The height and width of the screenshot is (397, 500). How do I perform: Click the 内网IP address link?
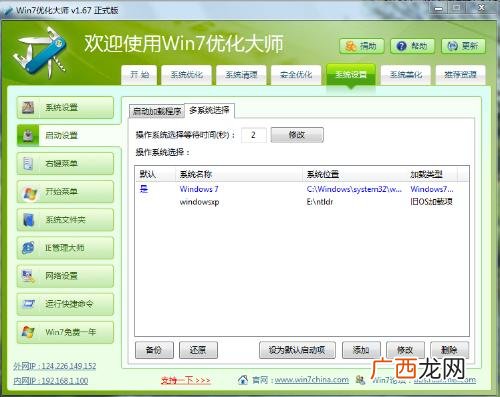51,381
